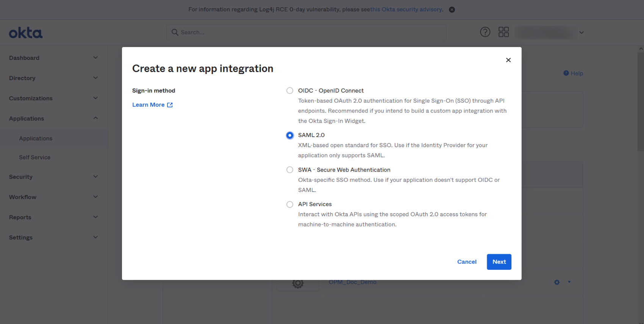Close the Create new app integration dialog

pos(508,60)
